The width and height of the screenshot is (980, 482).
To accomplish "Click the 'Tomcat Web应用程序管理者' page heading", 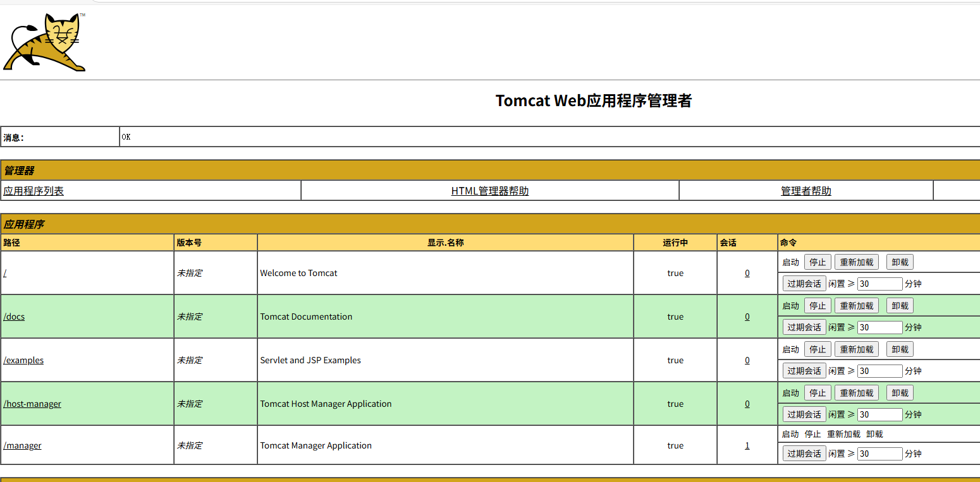I will pos(594,101).
